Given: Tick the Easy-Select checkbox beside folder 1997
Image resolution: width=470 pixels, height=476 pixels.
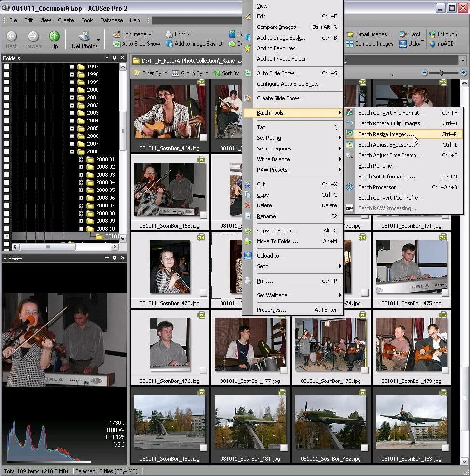Looking at the screenshot, I should (6, 67).
